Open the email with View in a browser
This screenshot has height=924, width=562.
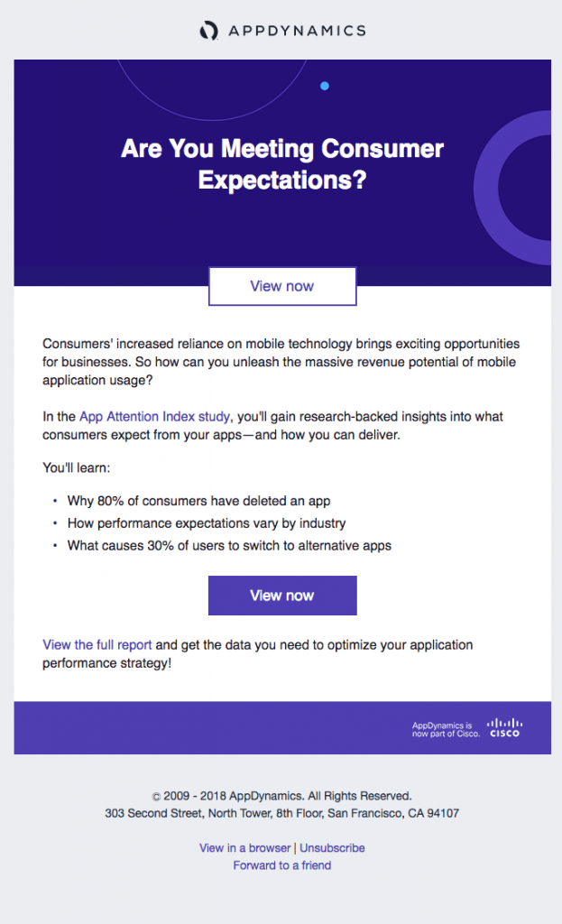tap(244, 848)
